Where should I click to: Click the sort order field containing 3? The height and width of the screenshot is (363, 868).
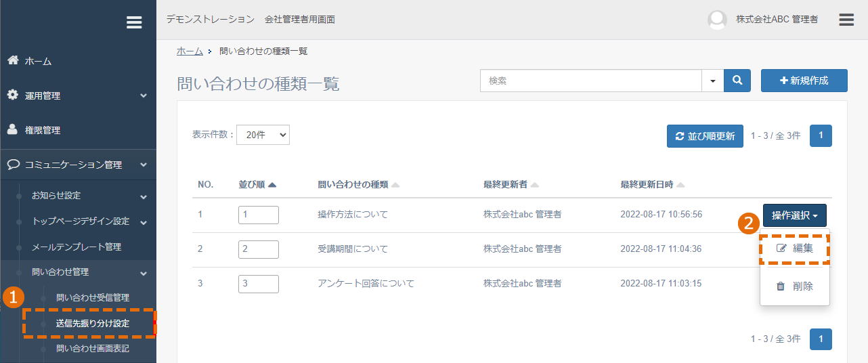[259, 284]
